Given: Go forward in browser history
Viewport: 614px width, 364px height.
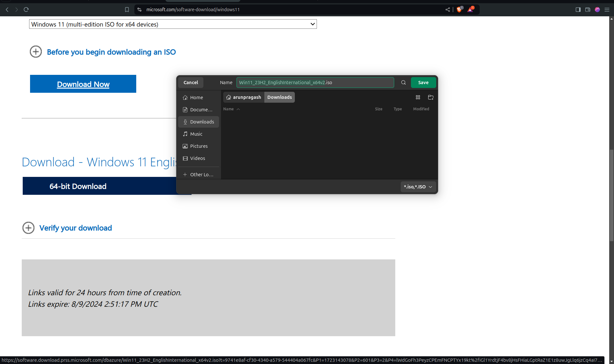Looking at the screenshot, I should (x=16, y=10).
